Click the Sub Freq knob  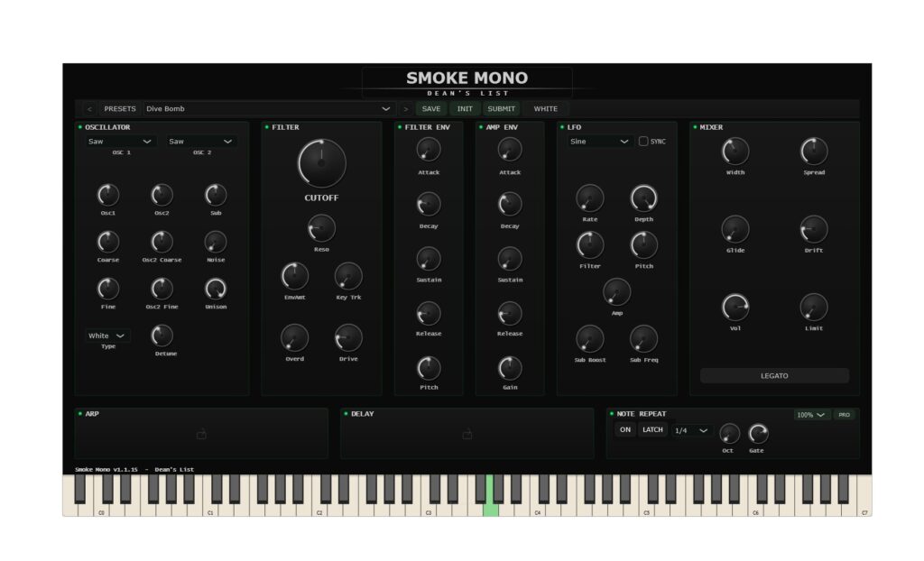pos(643,339)
